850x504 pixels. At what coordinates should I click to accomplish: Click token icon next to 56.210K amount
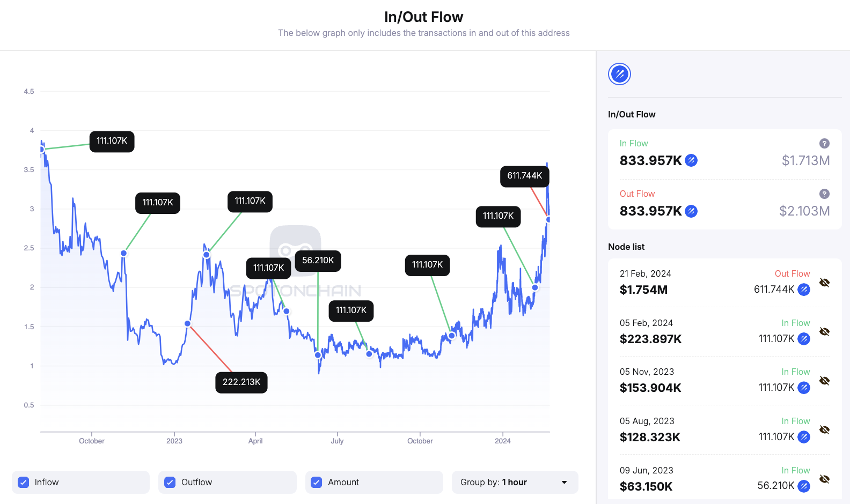click(x=803, y=486)
